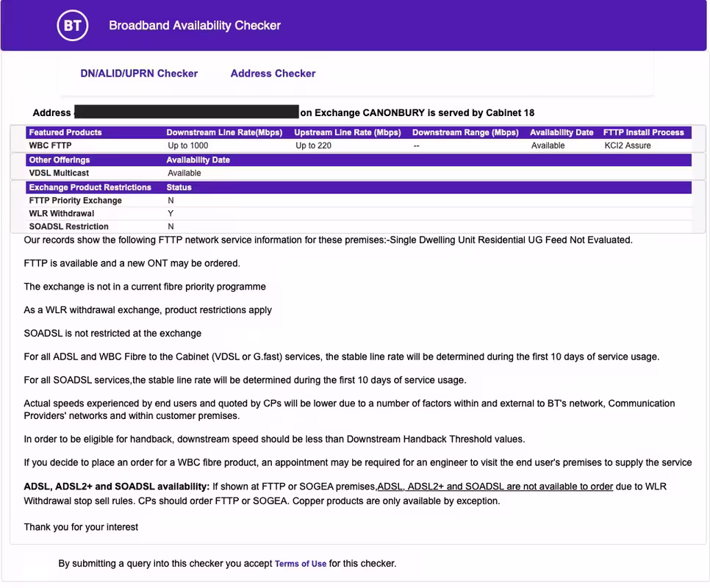This screenshot has width=710, height=588.
Task: Click the Other Offerings header
Action: tap(60, 159)
